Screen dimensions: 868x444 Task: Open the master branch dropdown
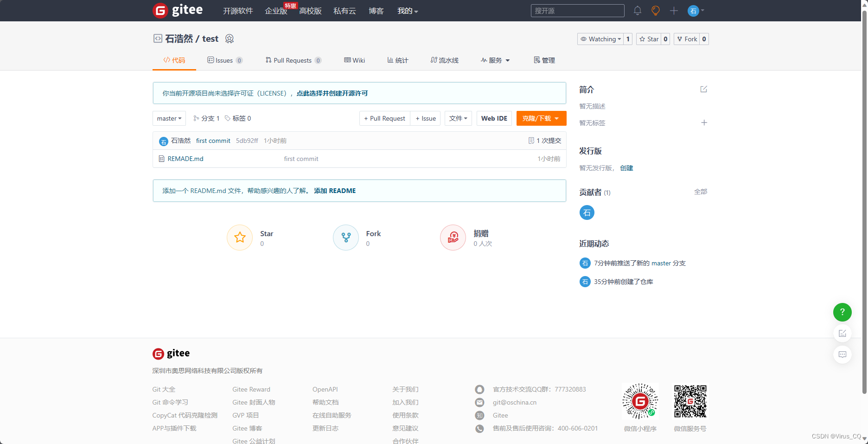coord(169,118)
